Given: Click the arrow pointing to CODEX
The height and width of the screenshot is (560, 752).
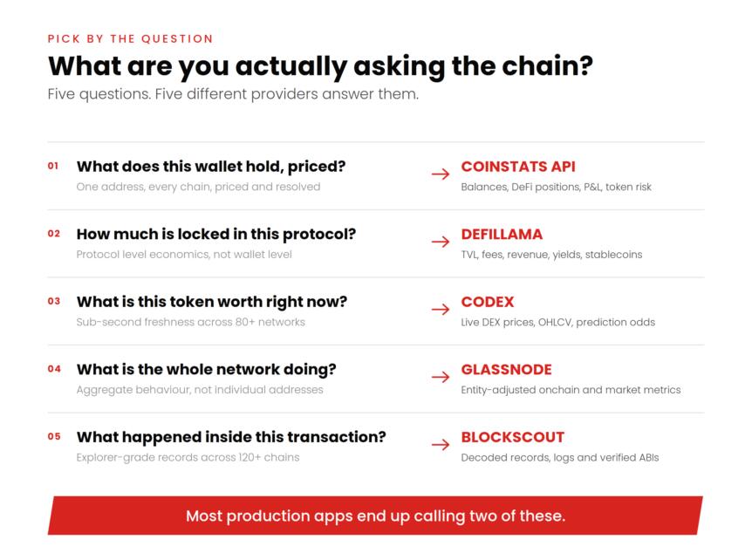Looking at the screenshot, I should click(x=441, y=309).
